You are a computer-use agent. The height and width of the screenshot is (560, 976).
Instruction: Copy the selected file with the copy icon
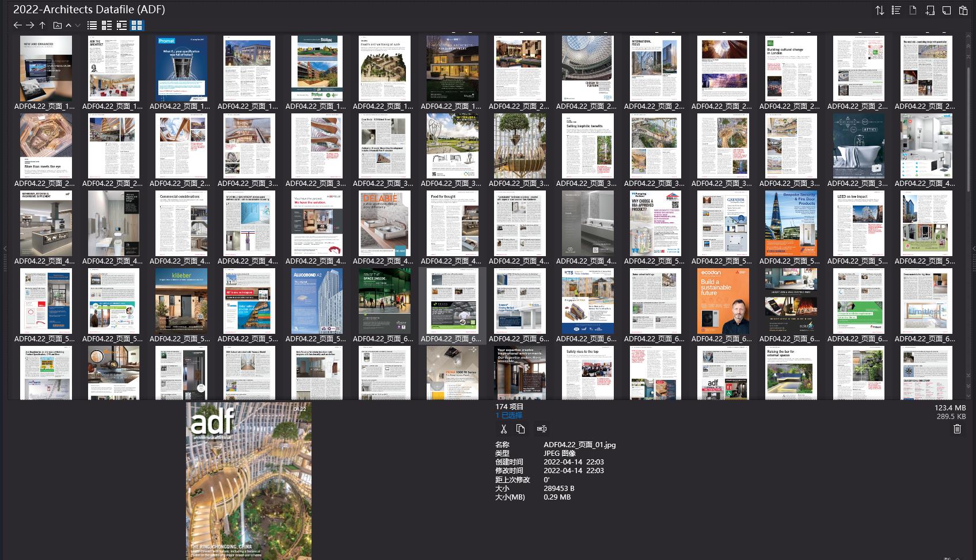[x=521, y=429]
